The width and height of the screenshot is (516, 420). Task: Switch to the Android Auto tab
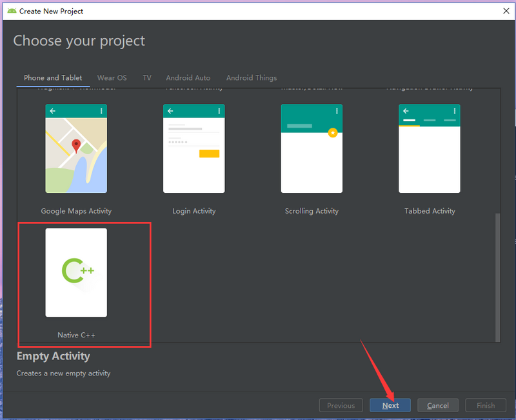pos(188,78)
